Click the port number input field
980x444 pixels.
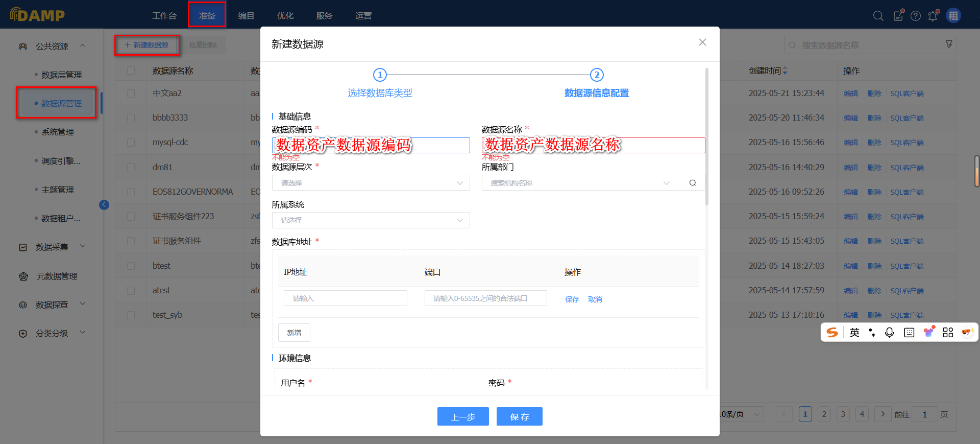coord(485,298)
